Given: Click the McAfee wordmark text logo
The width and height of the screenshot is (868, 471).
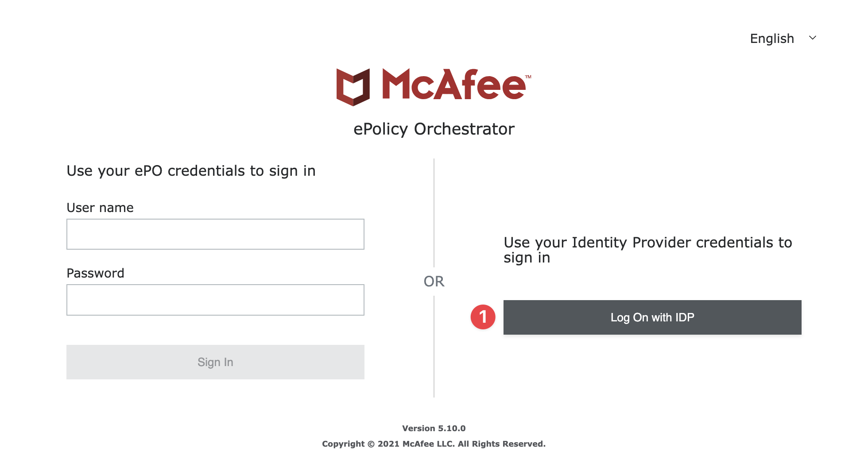Looking at the screenshot, I should click(453, 85).
